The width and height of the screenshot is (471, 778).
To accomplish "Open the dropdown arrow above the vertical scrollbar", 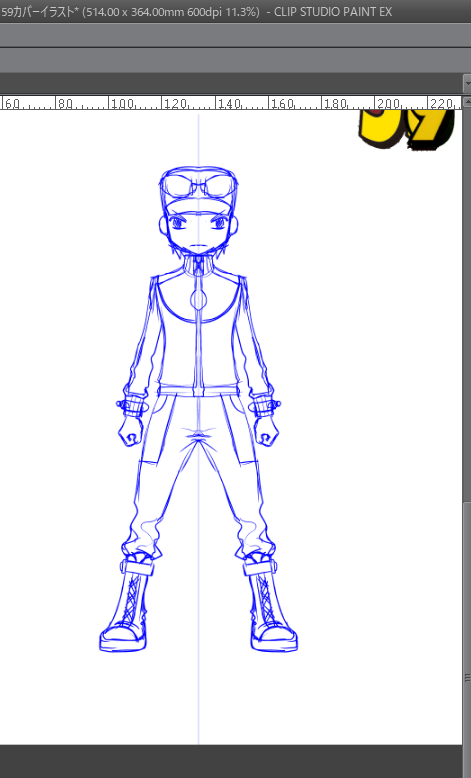I will click(467, 82).
